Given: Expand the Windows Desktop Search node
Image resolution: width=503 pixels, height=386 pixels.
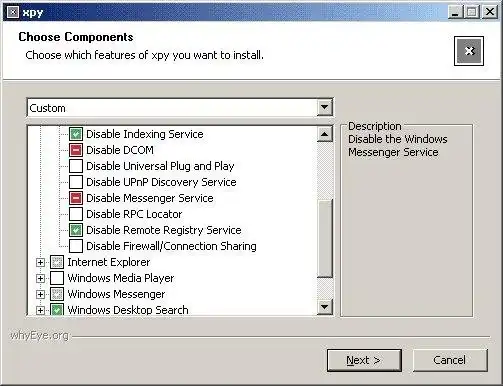Looking at the screenshot, I should click(x=40, y=310).
